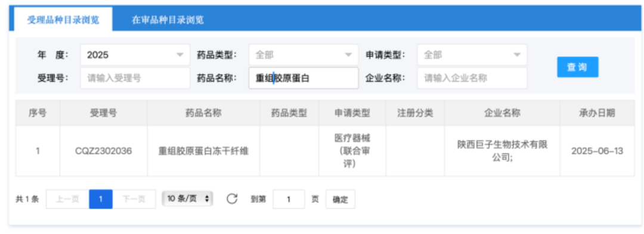This screenshot has width=644, height=234.
Task: Click the 医疗器械（联合审评） cell
Action: pos(352,151)
